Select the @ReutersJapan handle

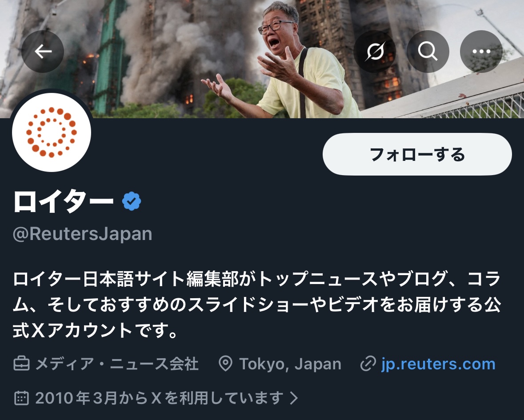83,234
